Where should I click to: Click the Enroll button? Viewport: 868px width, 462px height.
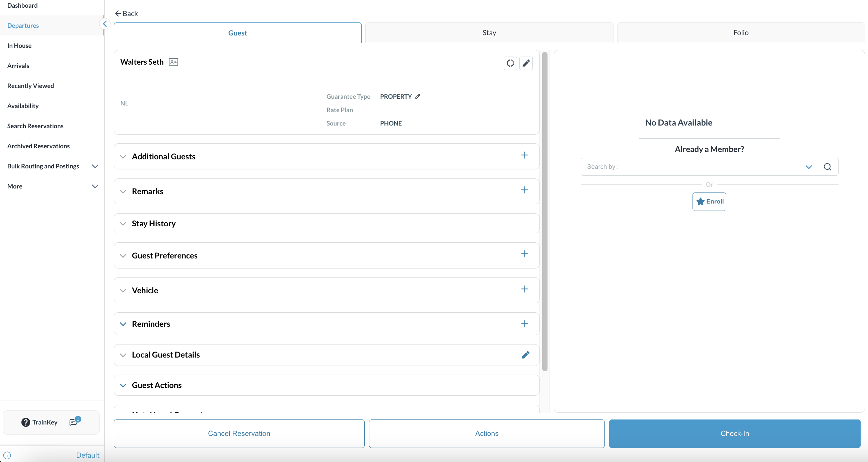coord(709,202)
